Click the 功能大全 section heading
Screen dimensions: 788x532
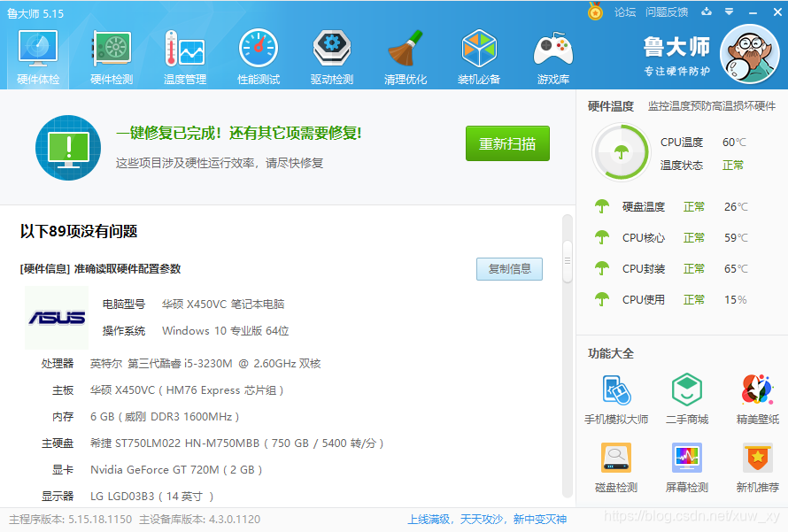611,353
